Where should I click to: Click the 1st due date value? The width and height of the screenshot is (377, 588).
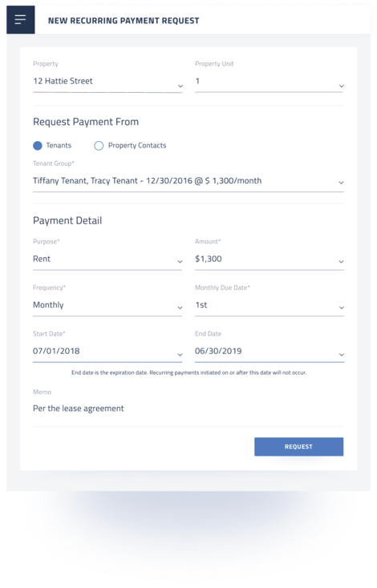pyautogui.click(x=201, y=305)
